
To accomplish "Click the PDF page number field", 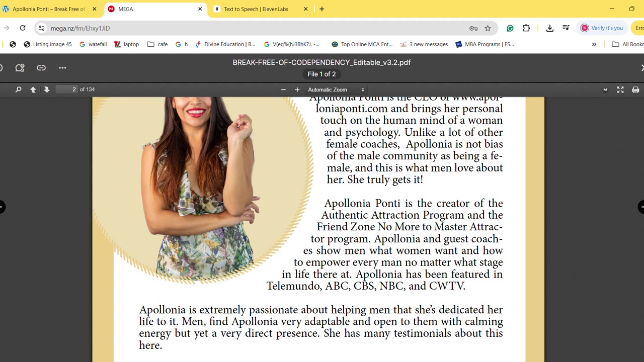I will coord(67,89).
